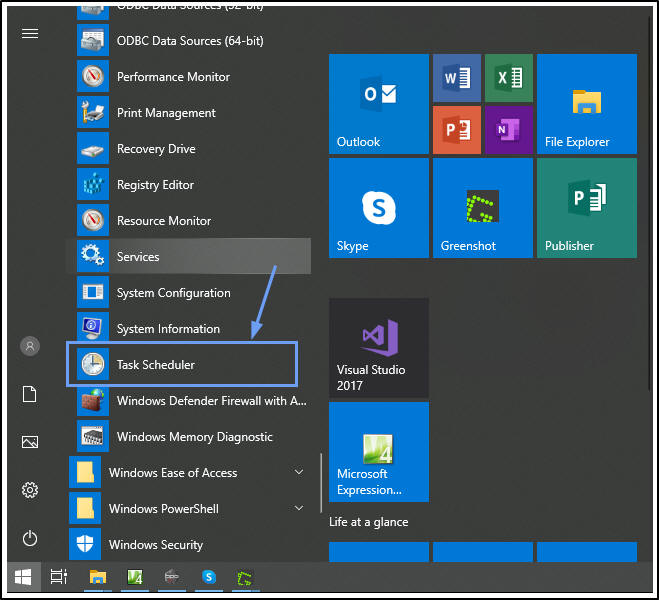This screenshot has height=600, width=659.
Task: Click the Windows Start button
Action: (x=22, y=577)
